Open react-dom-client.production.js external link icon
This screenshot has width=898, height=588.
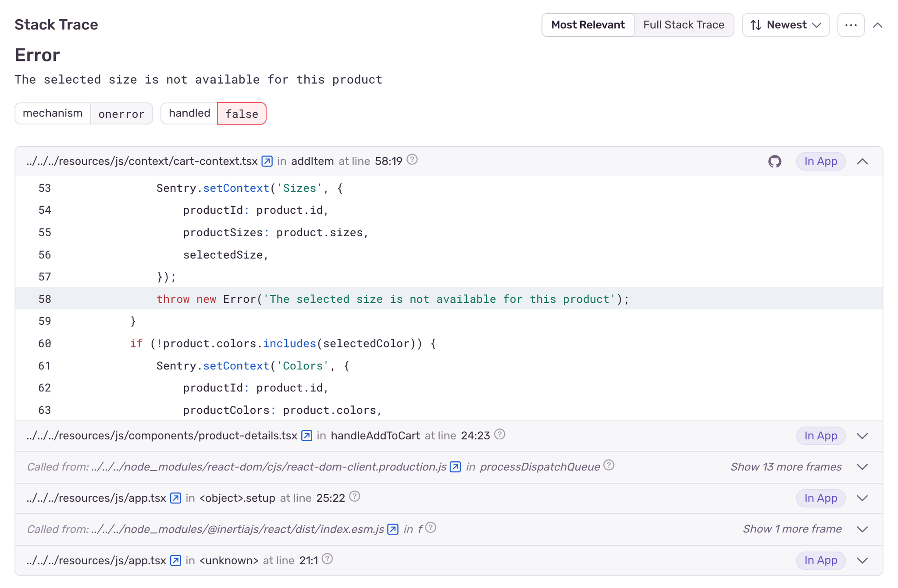coord(456,467)
